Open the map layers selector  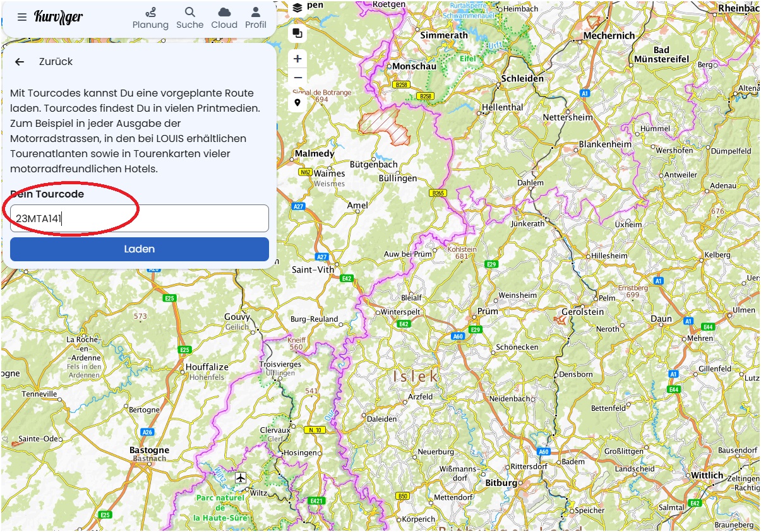[x=297, y=8]
